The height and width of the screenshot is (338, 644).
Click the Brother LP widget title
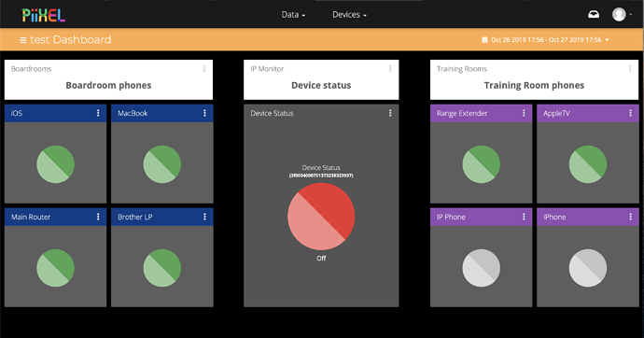coord(134,217)
